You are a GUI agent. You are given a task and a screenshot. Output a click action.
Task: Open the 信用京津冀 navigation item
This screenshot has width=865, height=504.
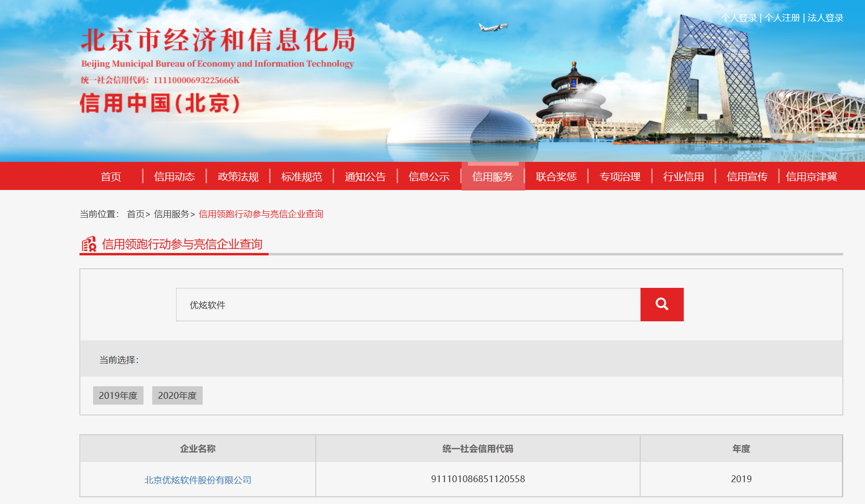(x=811, y=177)
